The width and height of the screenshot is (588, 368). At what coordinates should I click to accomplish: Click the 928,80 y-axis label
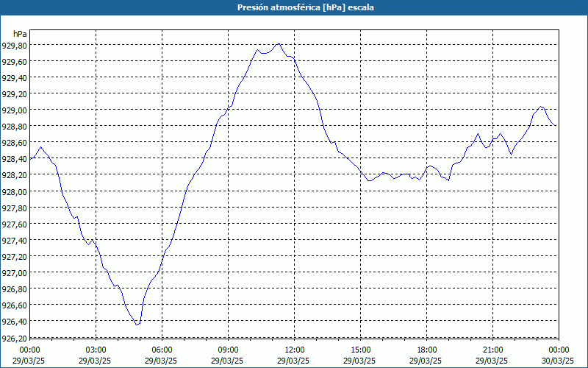[14, 126]
